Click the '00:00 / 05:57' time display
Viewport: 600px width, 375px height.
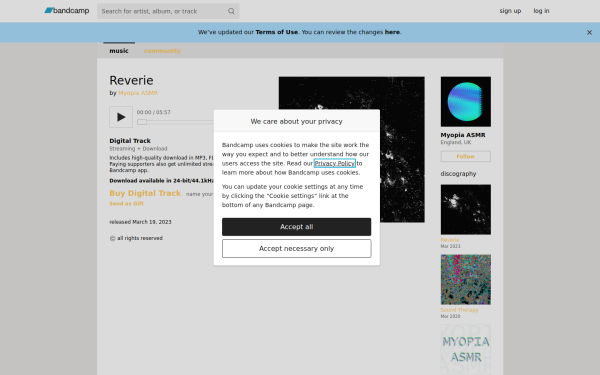click(153, 112)
